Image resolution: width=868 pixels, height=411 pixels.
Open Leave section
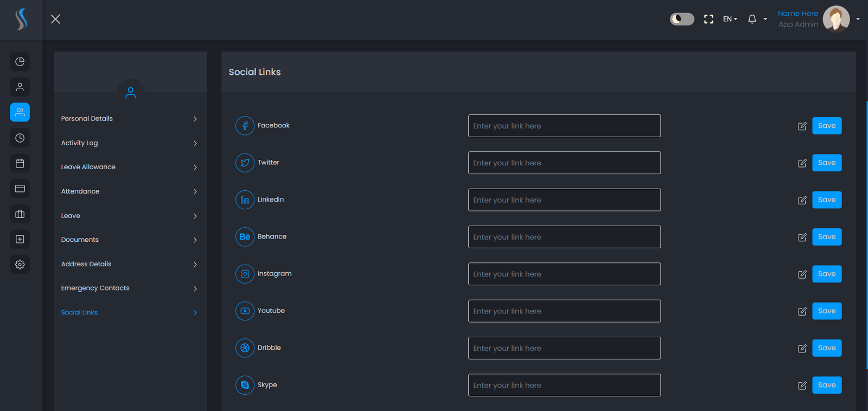click(129, 216)
